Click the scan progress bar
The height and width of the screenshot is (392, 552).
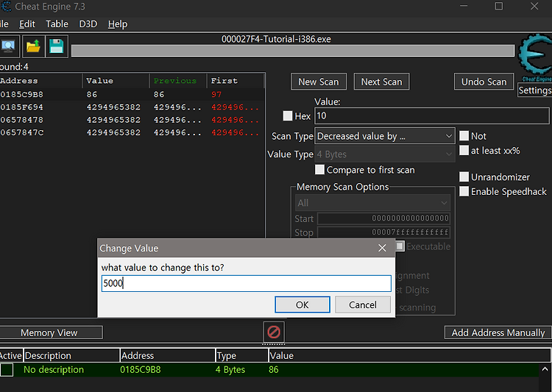click(x=292, y=50)
